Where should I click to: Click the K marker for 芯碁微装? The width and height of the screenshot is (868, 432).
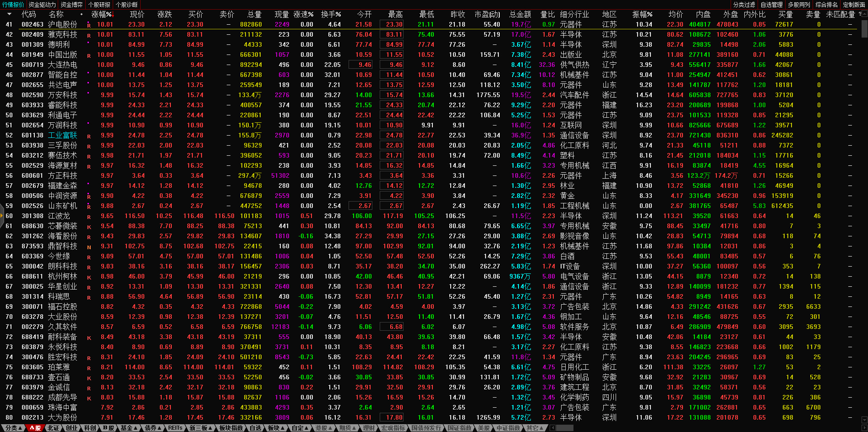(89, 227)
